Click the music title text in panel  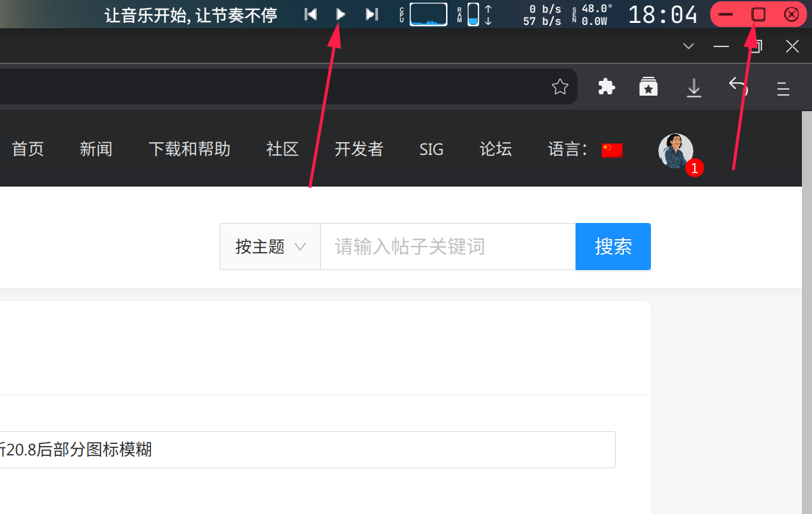pos(191,15)
